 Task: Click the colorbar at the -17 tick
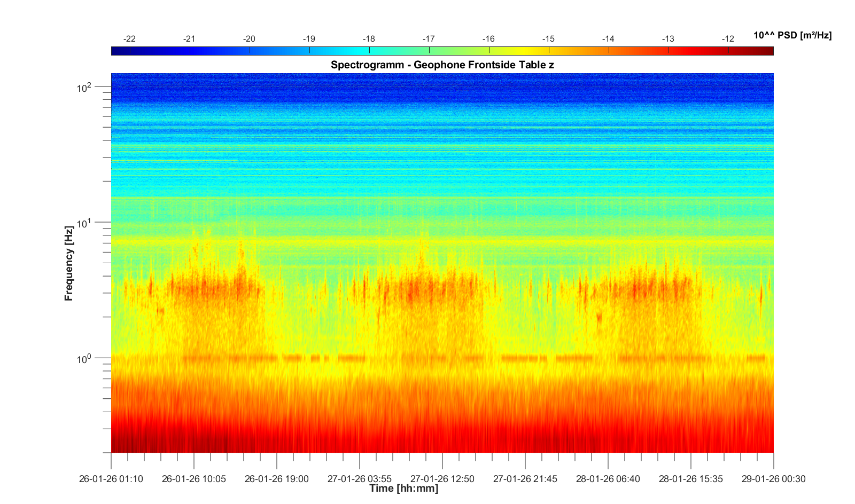point(429,51)
